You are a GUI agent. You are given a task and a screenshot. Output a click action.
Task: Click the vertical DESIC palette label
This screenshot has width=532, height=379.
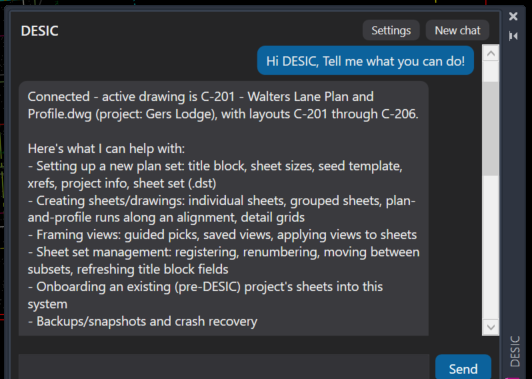pos(515,351)
